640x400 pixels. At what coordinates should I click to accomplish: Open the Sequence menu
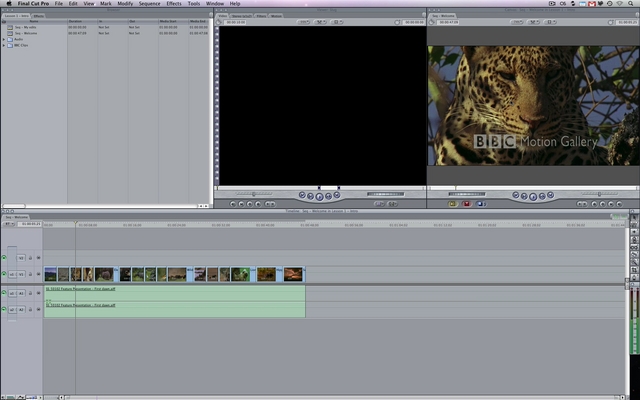pyautogui.click(x=149, y=3)
